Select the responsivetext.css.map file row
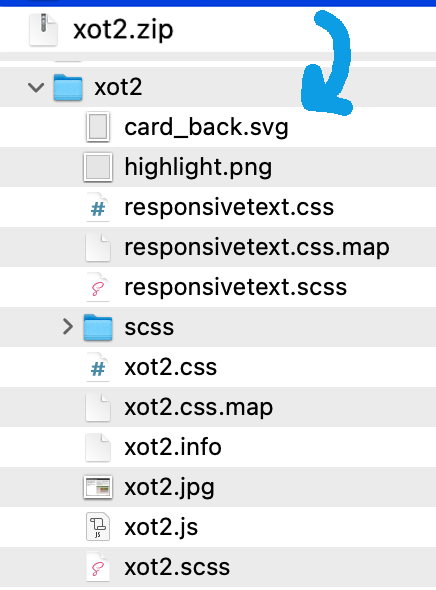This screenshot has height=590, width=436. 218,247
